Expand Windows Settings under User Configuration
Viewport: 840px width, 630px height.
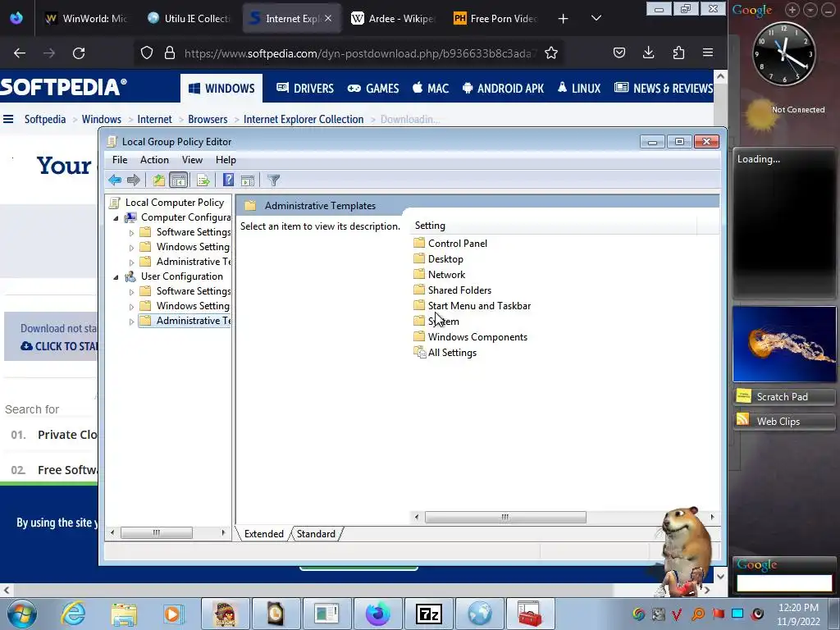(131, 307)
